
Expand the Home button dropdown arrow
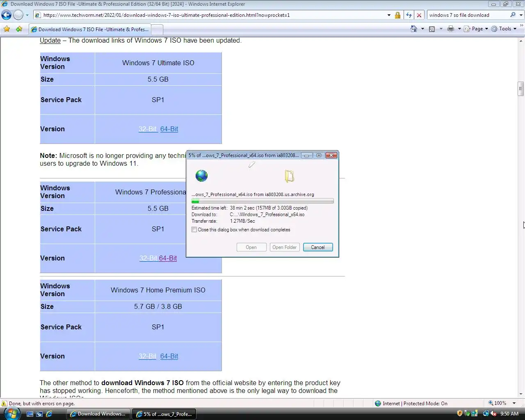(x=422, y=29)
